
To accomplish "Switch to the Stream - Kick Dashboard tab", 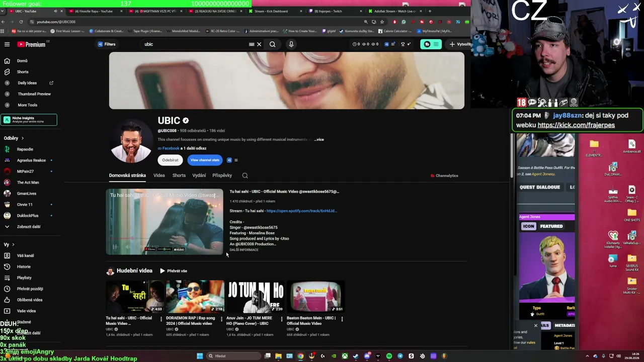I will point(274,11).
